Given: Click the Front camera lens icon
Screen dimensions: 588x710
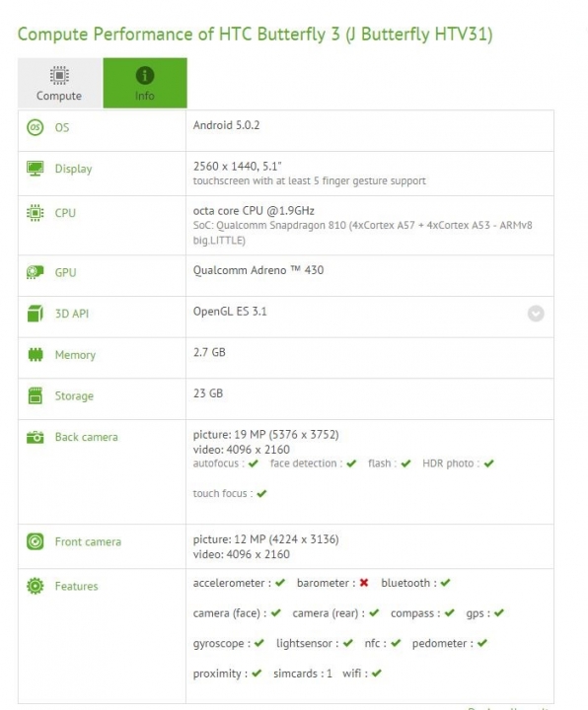Looking at the screenshot, I should [35, 541].
